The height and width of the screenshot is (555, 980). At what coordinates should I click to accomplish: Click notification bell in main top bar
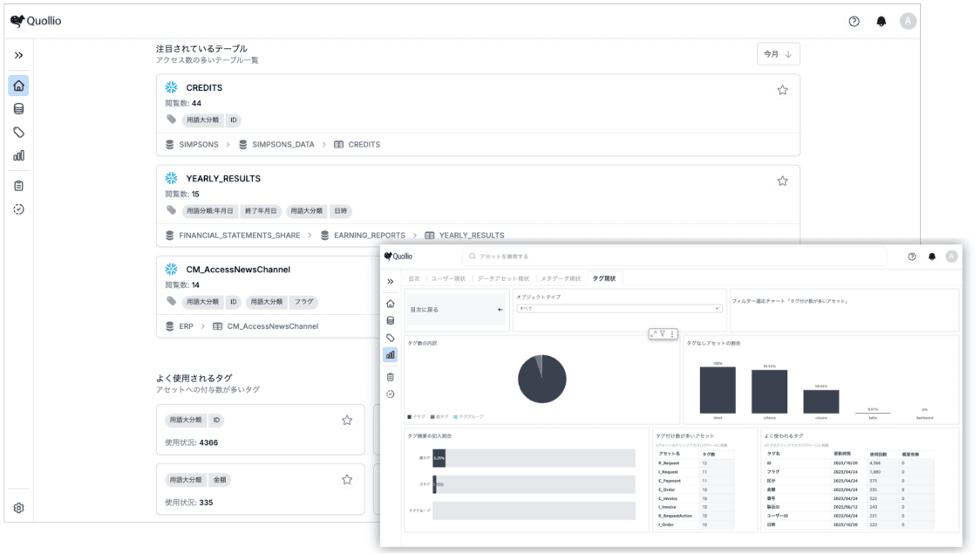[881, 21]
